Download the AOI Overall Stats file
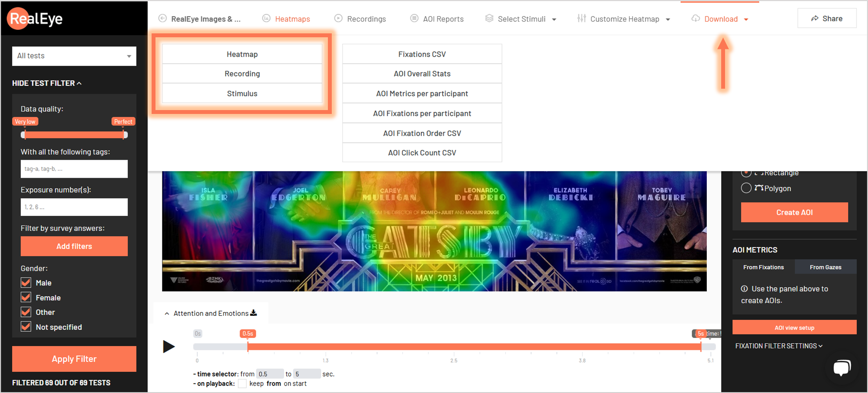Viewport: 868px width, 393px height. click(422, 73)
